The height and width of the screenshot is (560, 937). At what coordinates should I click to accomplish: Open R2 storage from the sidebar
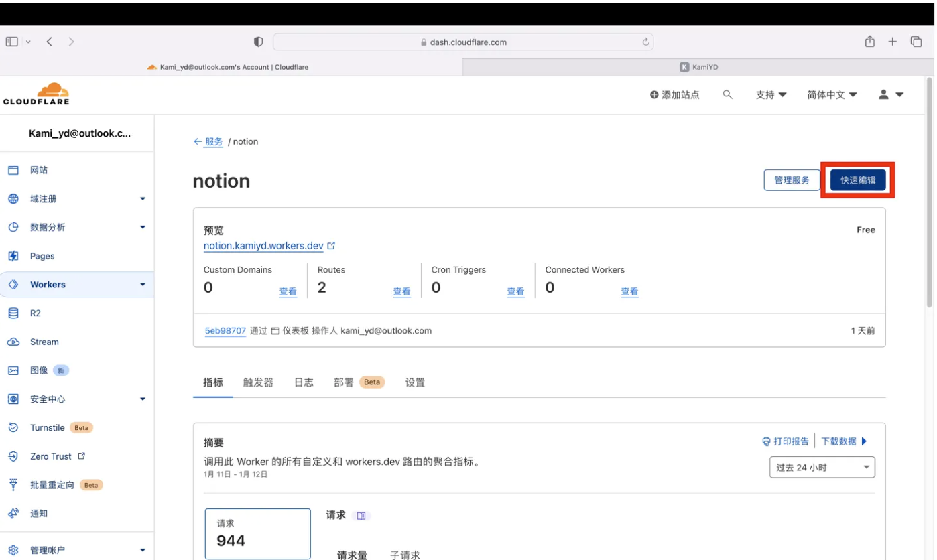pyautogui.click(x=36, y=313)
